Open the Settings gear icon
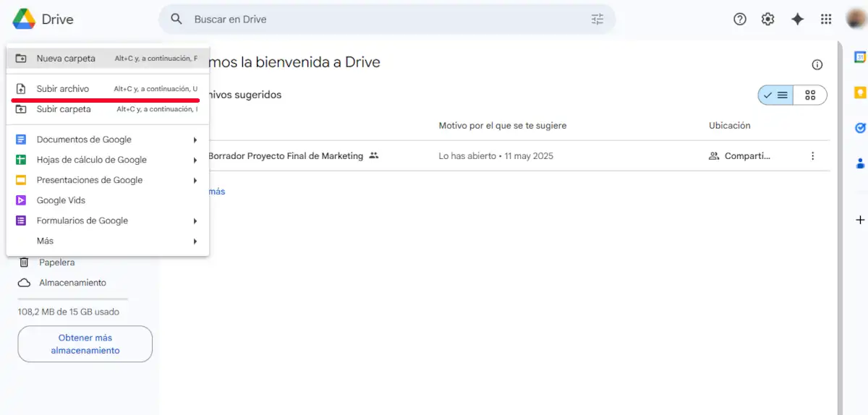The image size is (868, 415). pyautogui.click(x=768, y=20)
